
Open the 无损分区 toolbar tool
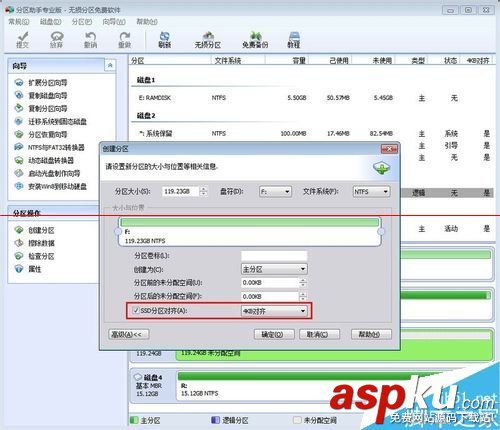tap(208, 40)
